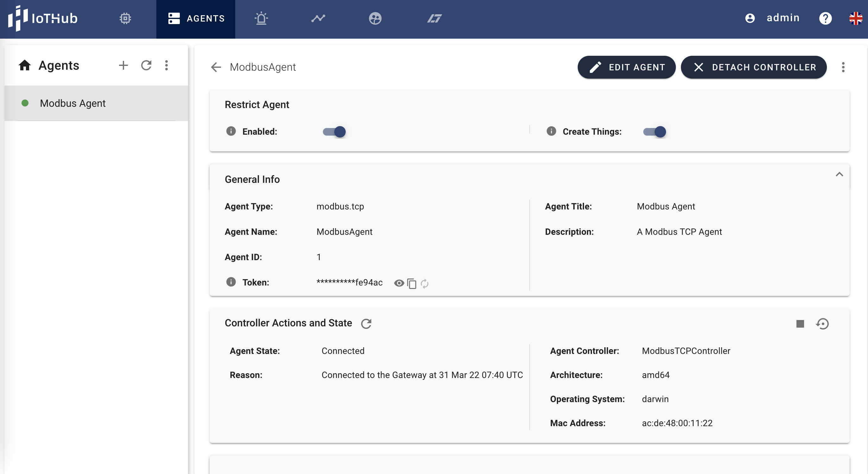Open the slanted rules icon tab
The image size is (868, 474).
434,18
